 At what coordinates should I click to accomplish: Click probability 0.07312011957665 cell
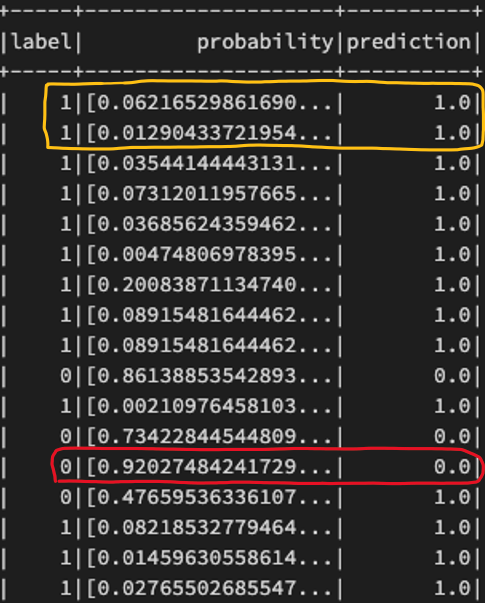pos(209,194)
